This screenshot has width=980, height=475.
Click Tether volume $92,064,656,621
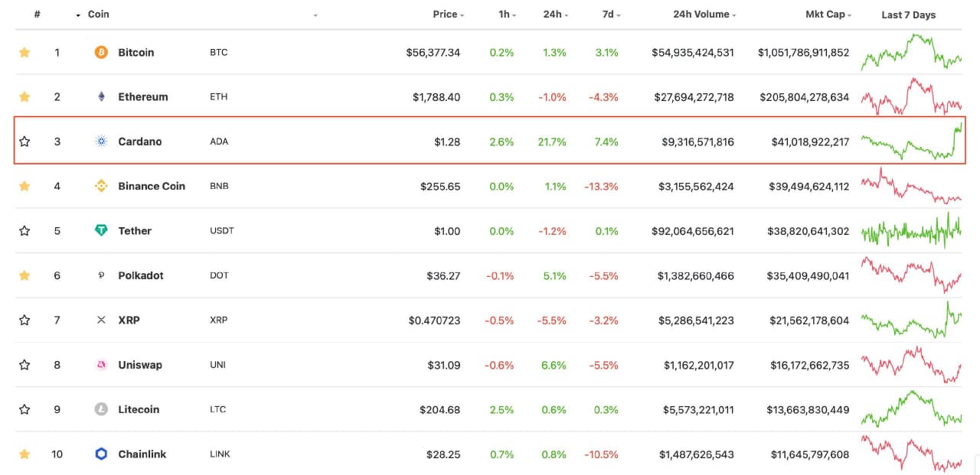tap(693, 230)
